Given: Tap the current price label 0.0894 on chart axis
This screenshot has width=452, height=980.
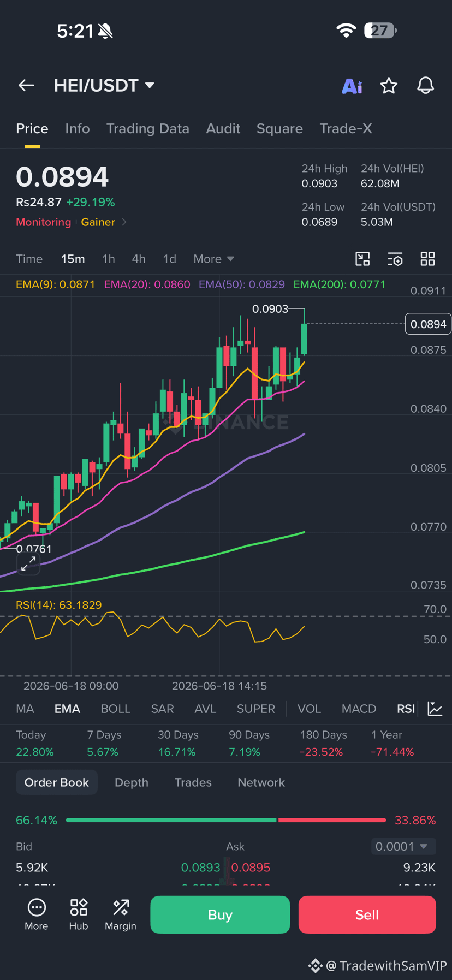Looking at the screenshot, I should (428, 324).
